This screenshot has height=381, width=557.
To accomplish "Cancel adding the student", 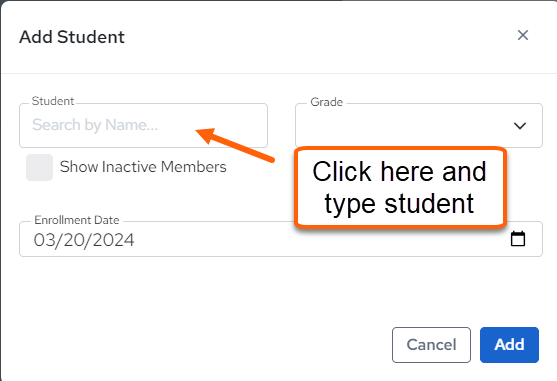I will [431, 345].
